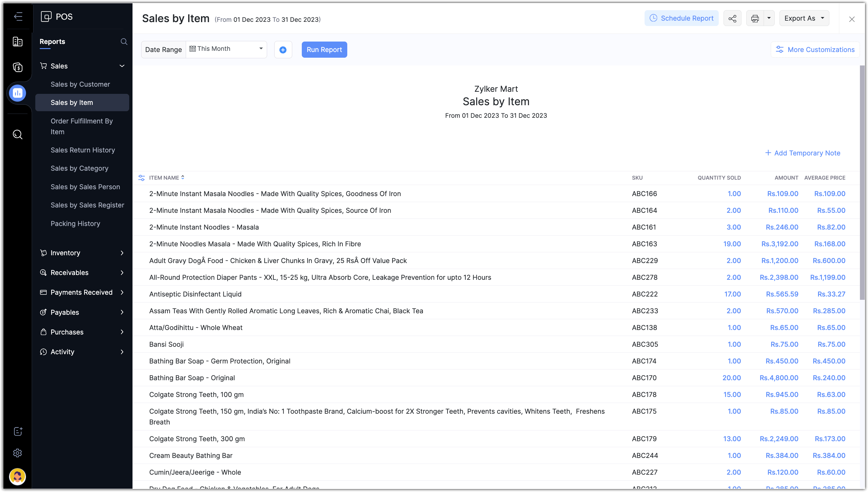Open the This Month date range dropdown
Viewport: 868px width, 492px height.
(x=226, y=49)
